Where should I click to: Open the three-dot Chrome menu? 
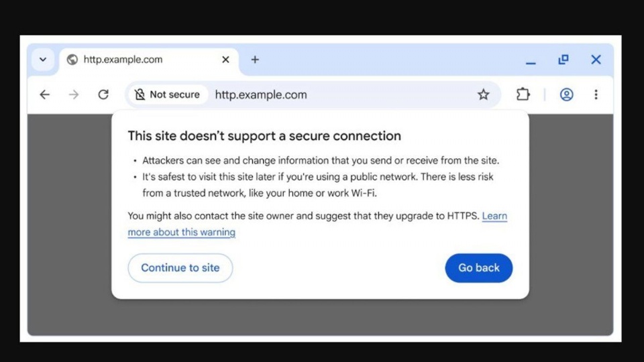click(596, 95)
